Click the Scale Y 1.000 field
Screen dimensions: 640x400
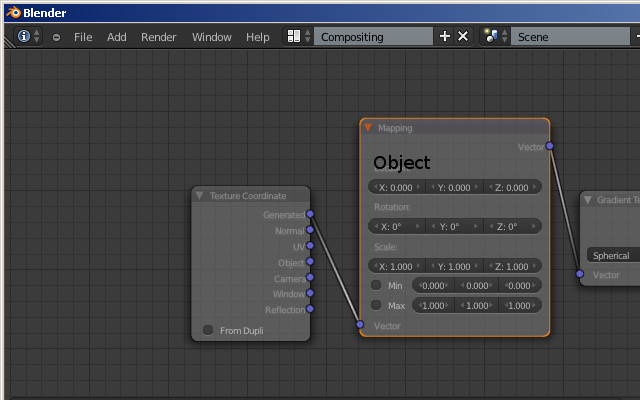[454, 266]
